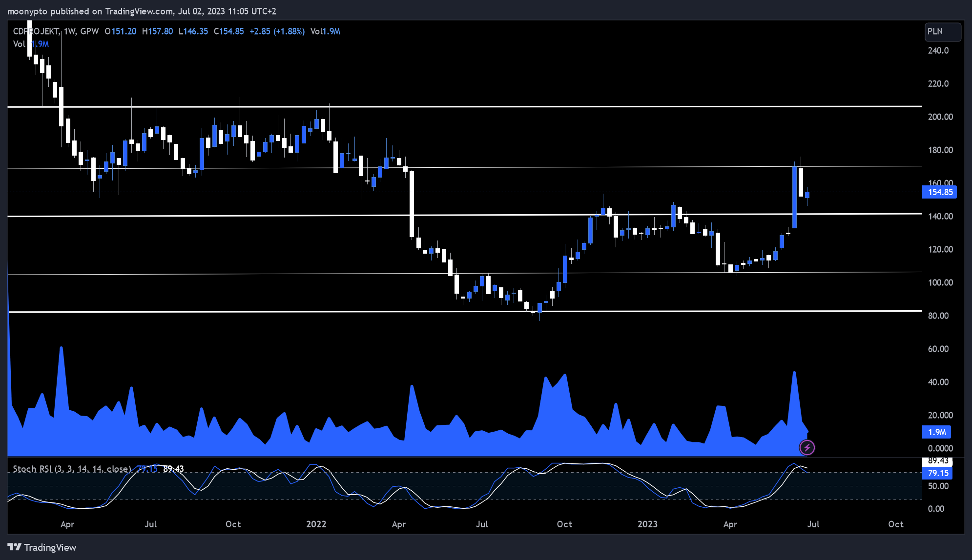The width and height of the screenshot is (972, 560).
Task: Select the thin horizontal line near 169
Action: (465, 167)
